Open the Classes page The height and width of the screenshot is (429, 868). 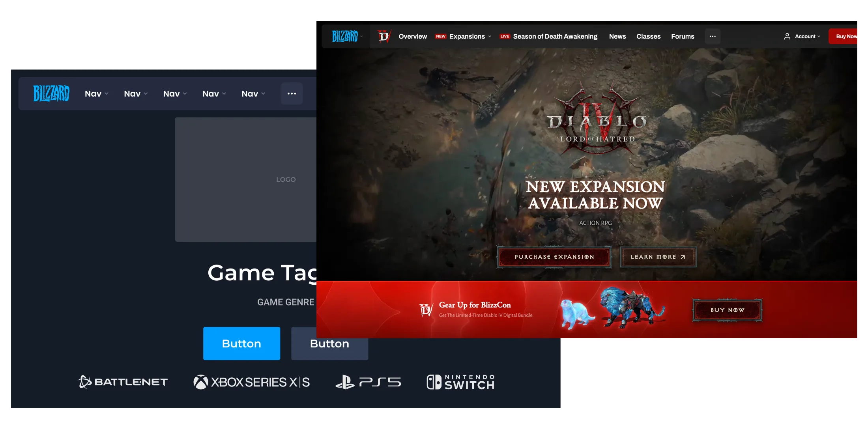pos(648,36)
